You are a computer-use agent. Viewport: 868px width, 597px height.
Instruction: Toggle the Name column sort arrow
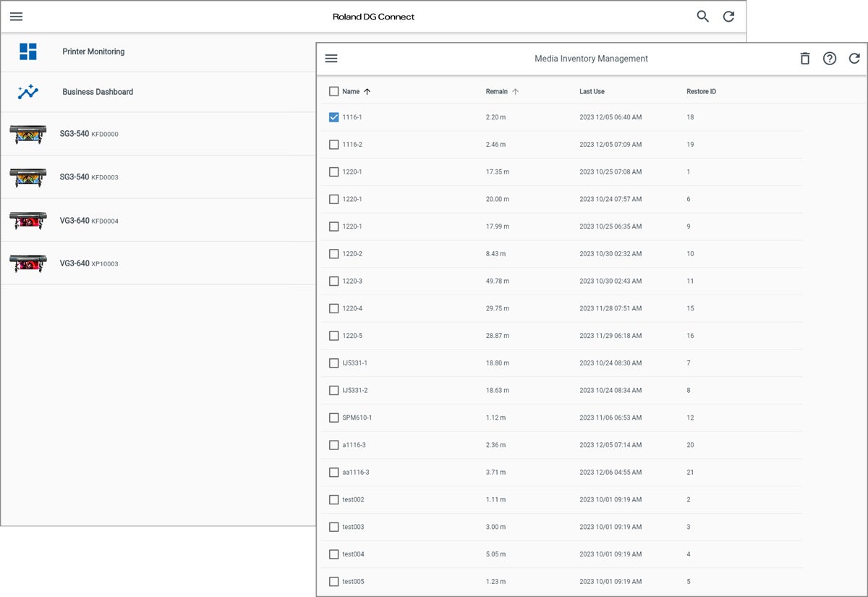pyautogui.click(x=367, y=92)
